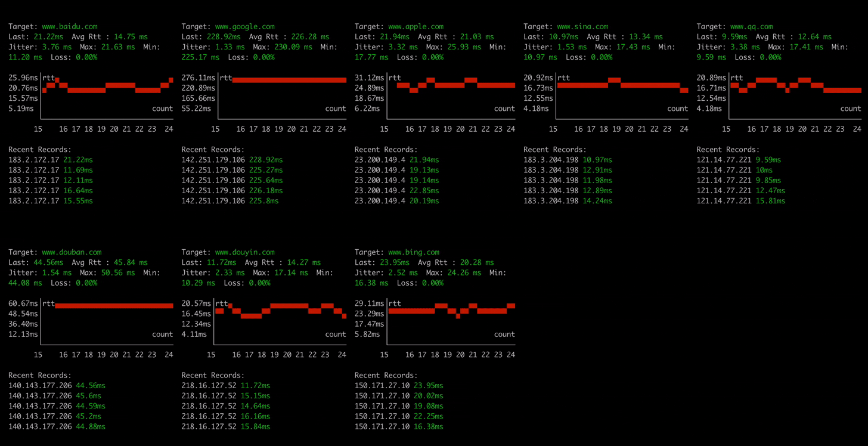The image size is (868, 446).
Task: Click douban record reading 45.6ms
Action: pyautogui.click(x=88, y=396)
